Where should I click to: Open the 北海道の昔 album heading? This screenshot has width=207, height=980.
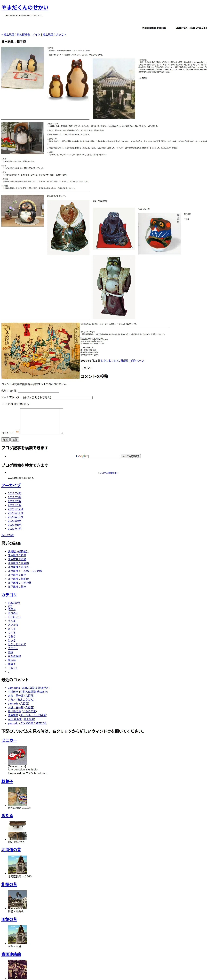pyautogui.click(x=11, y=850)
